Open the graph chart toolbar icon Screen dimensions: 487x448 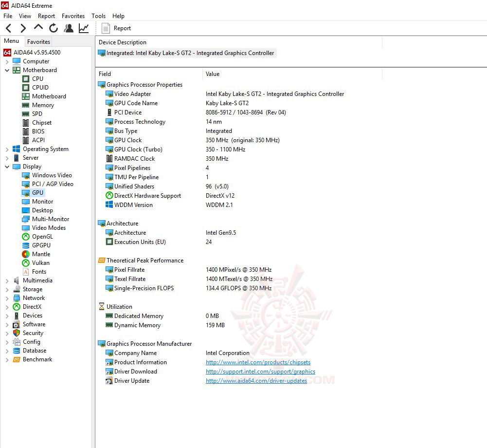(84, 28)
